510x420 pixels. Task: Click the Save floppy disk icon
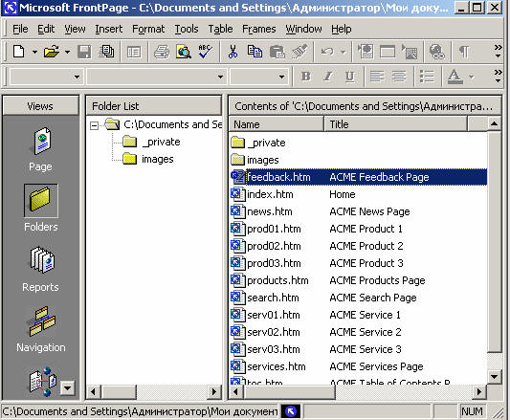[84, 52]
